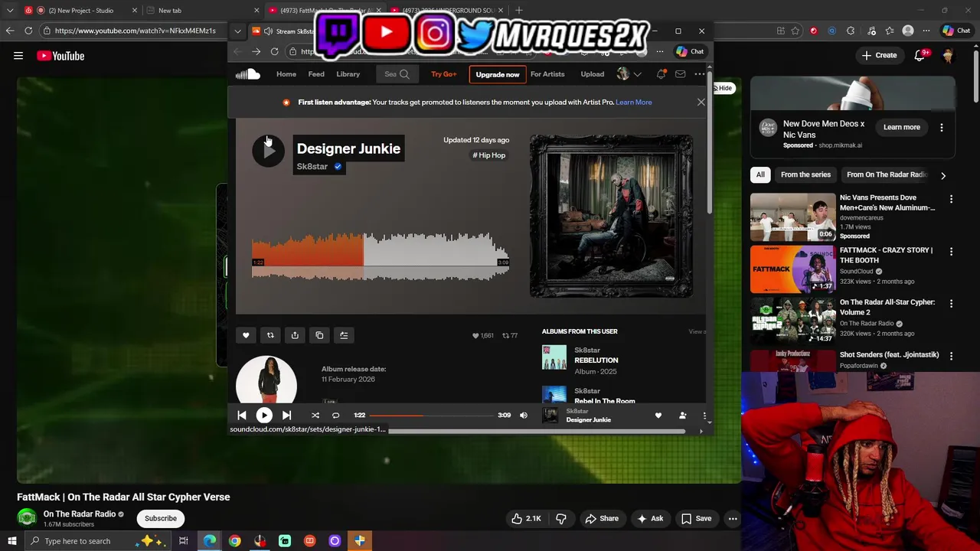The height and width of the screenshot is (551, 980).
Task: Skip to the next track in the SoundCloud player
Action: pyautogui.click(x=286, y=416)
